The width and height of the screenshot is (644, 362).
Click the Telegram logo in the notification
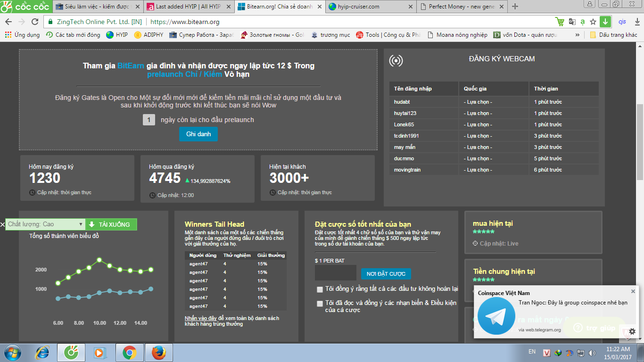click(x=496, y=316)
